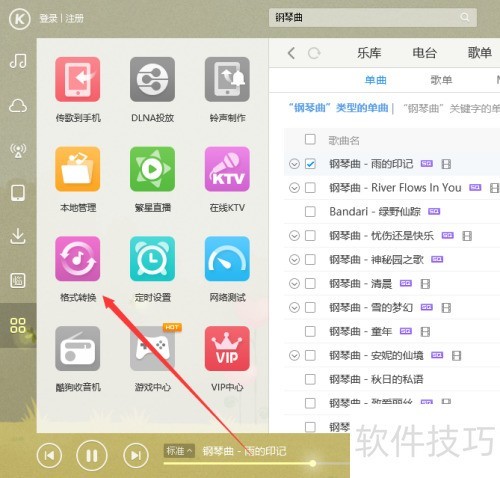Go back with the left arrow
The image size is (500, 478).
[x=291, y=53]
